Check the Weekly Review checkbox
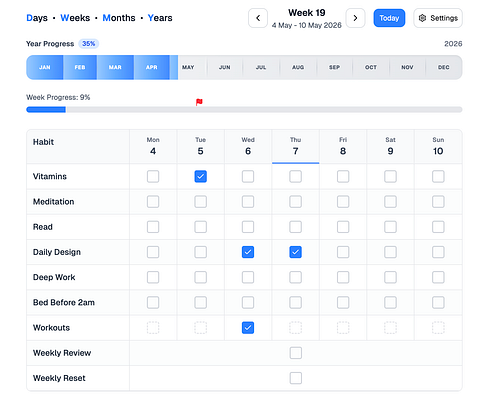Viewport: 480px width, 411px height. point(296,353)
